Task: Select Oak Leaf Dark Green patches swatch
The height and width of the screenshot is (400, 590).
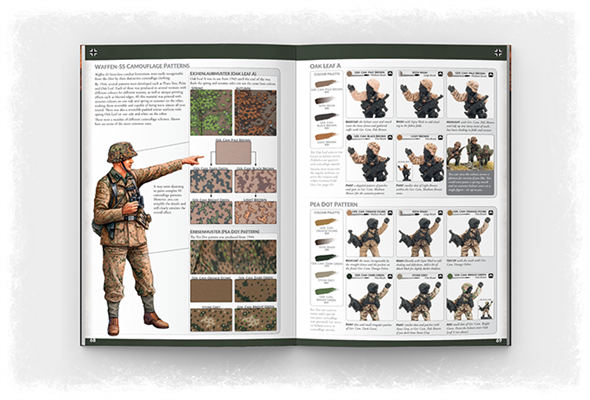Action: click(x=211, y=181)
